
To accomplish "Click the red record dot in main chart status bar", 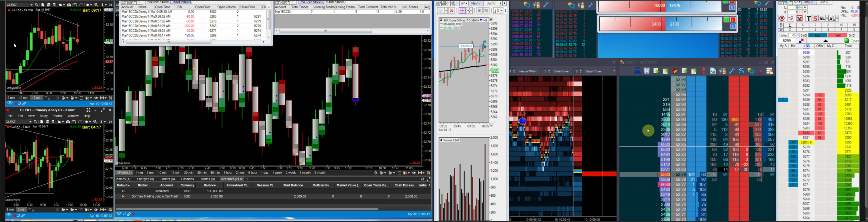I will [x=133, y=214].
